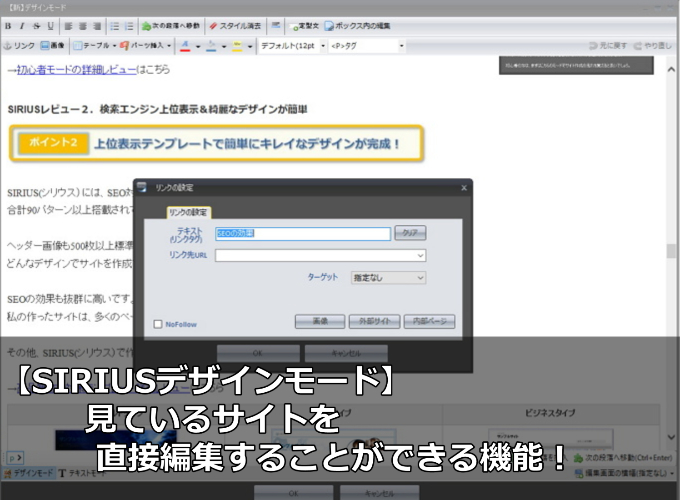Screen dimensions: 680x500
Task: Align text to the right
Action: pyautogui.click(x=97, y=26)
